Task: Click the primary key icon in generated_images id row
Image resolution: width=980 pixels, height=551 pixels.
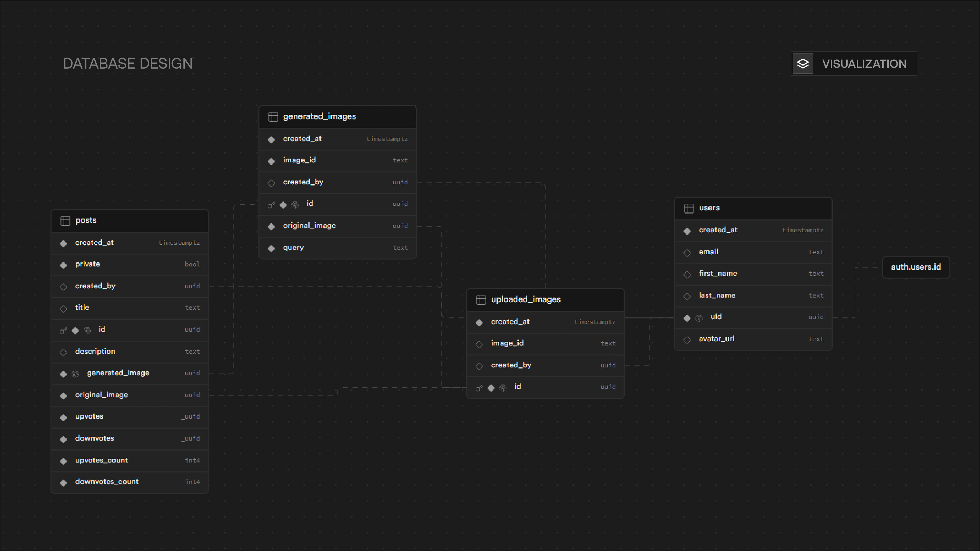Action: 271,204
